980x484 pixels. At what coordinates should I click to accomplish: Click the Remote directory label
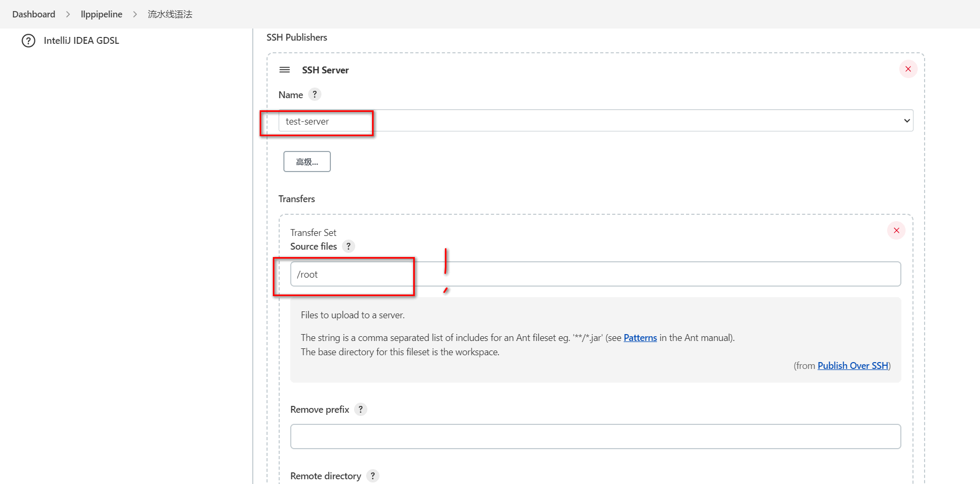coord(326,476)
